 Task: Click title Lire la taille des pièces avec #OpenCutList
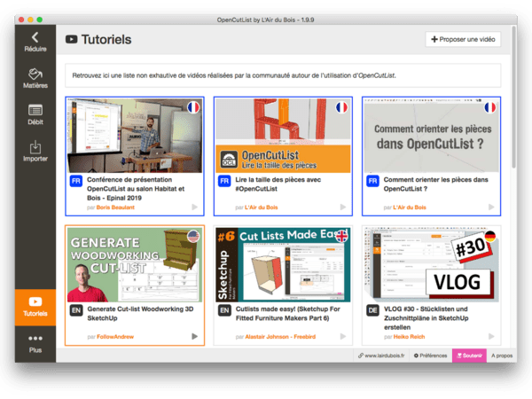pyautogui.click(x=278, y=184)
